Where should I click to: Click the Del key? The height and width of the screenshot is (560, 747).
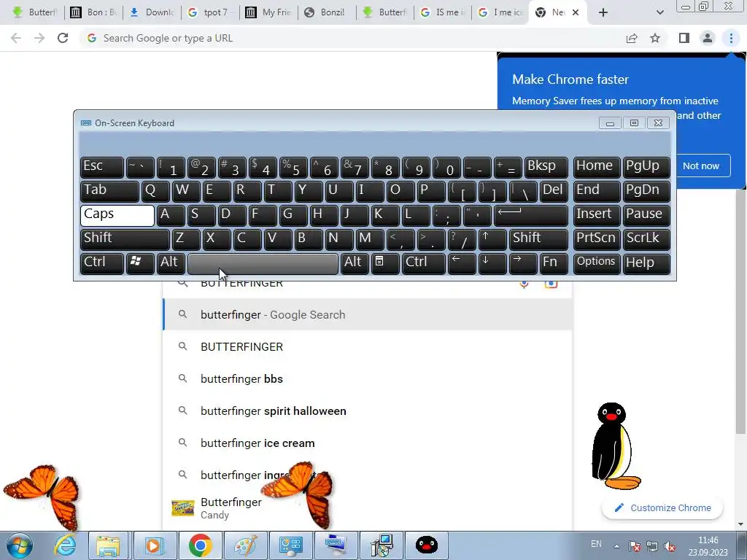click(554, 191)
